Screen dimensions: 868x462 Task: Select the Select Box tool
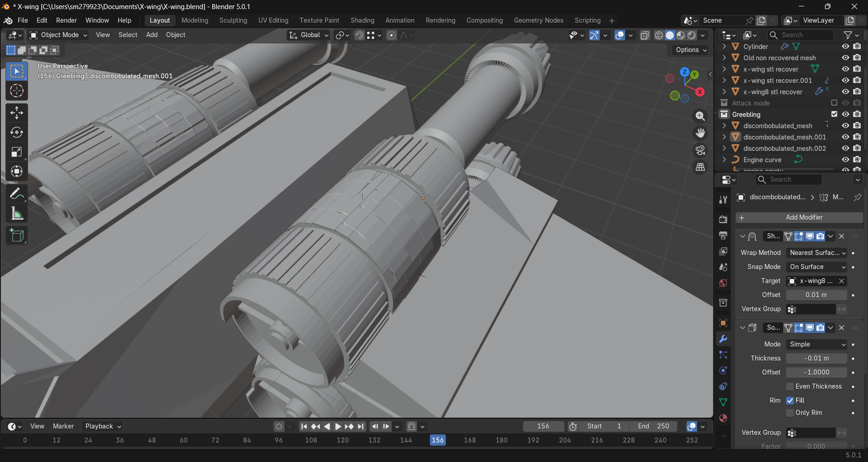[x=17, y=72]
